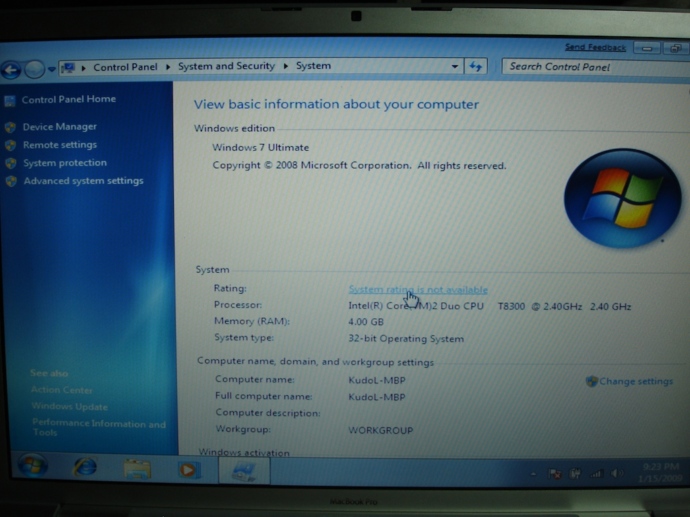Image resolution: width=690 pixels, height=517 pixels.
Task: Show hidden tray icons arrow
Action: (x=533, y=474)
